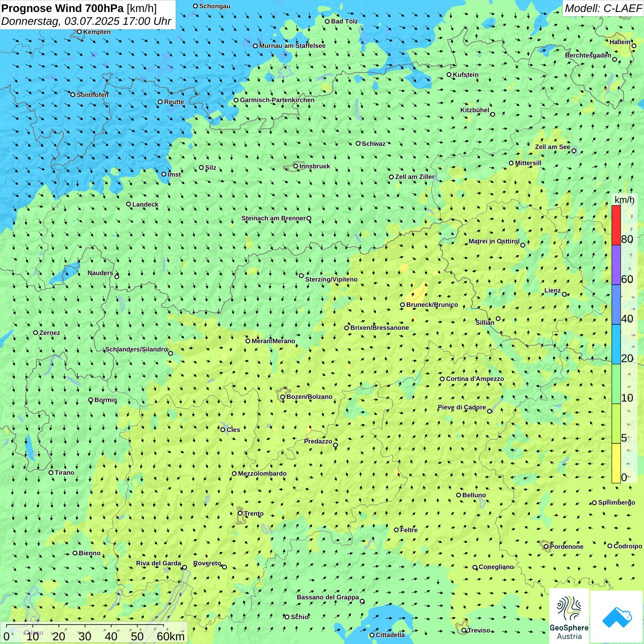Click the red segment of wind legend
The image size is (644, 644).
pos(616,225)
